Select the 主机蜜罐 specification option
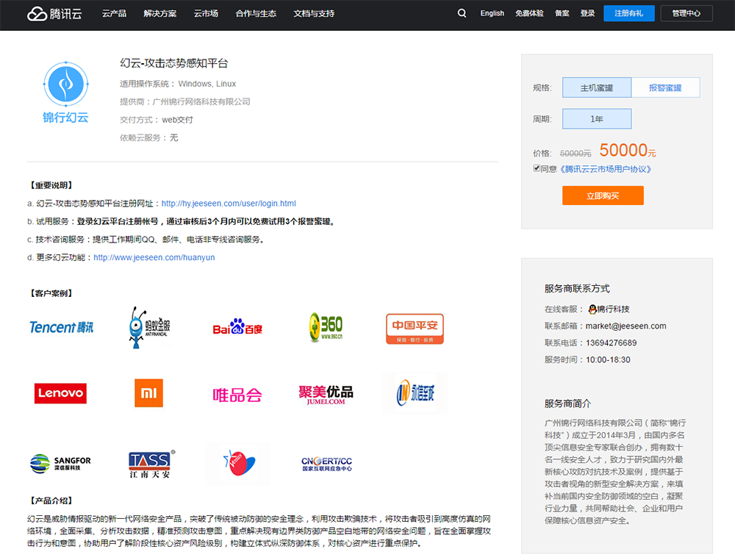735x560 pixels. pyautogui.click(x=597, y=87)
